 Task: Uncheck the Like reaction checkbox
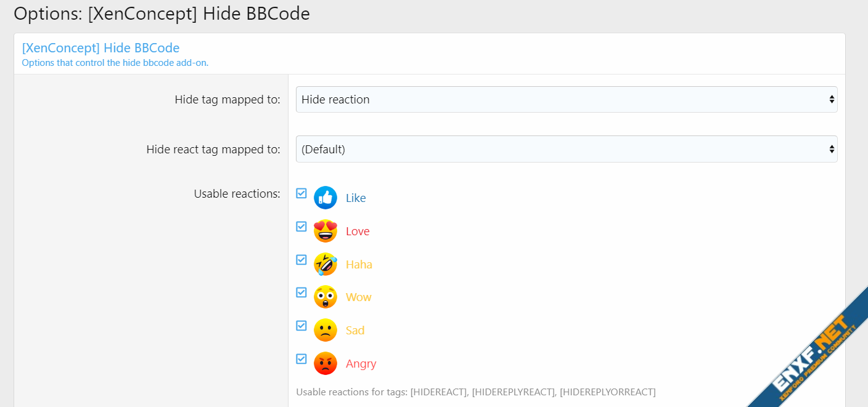point(301,193)
